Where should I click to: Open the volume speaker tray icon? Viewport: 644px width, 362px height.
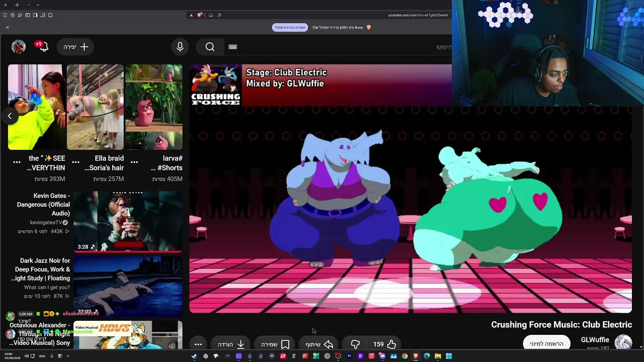26,356
